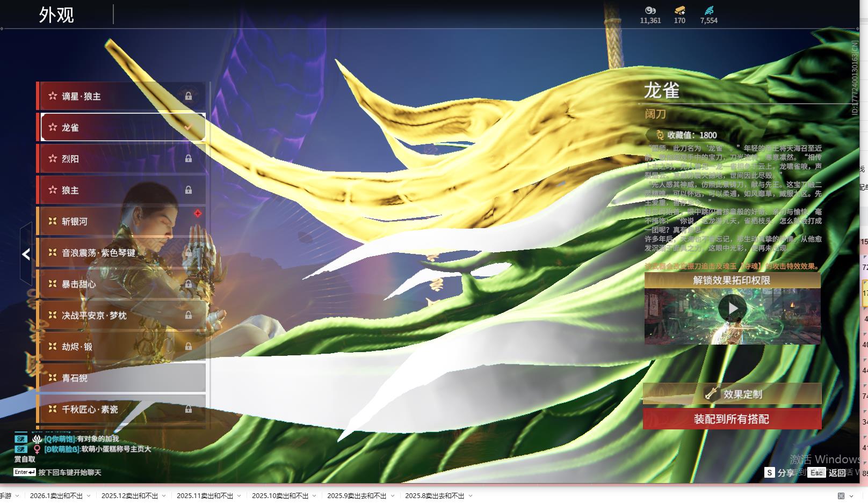
Task: Click the gold bar currency icon
Action: (x=679, y=10)
